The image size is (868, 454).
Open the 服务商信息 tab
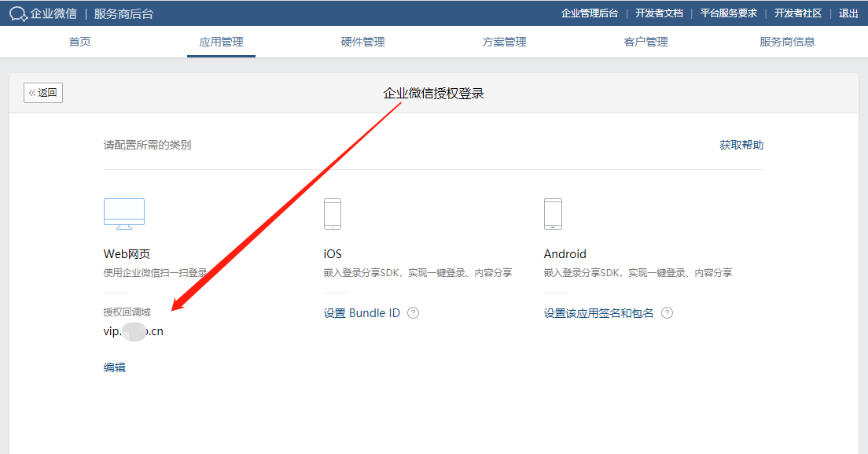point(787,42)
